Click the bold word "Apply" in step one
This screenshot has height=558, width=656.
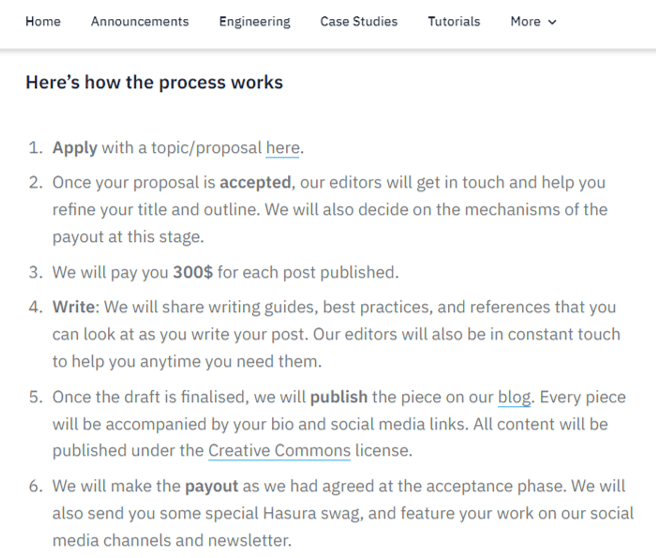click(x=75, y=148)
